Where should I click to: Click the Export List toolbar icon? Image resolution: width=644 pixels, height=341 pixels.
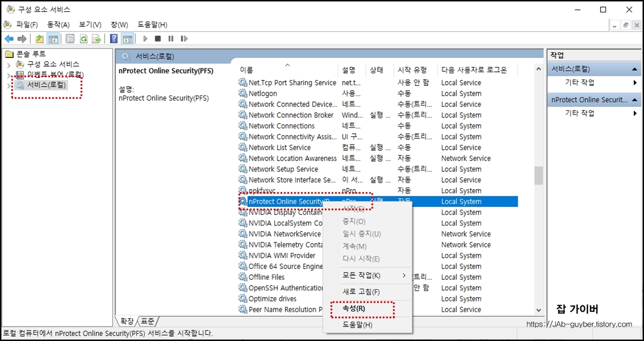point(97,39)
